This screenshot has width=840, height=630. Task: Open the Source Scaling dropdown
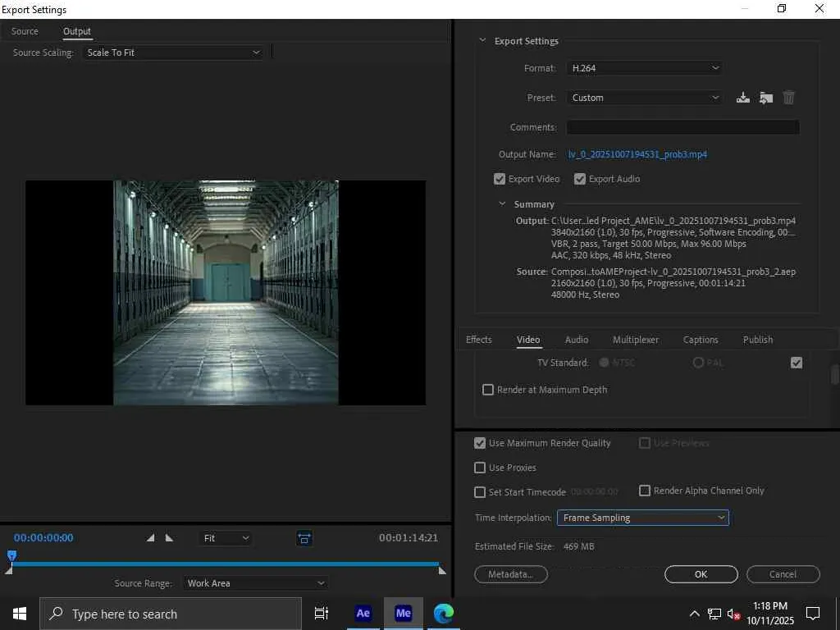[172, 52]
